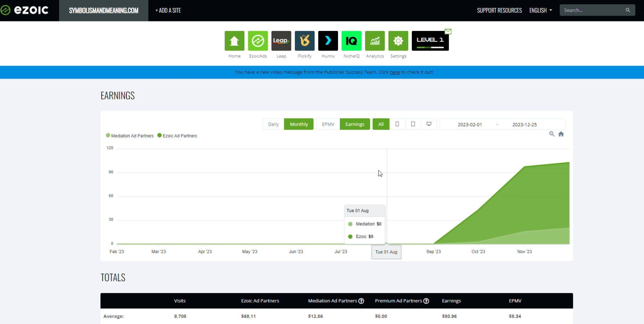
Task: Open the Humix icon
Action: (328, 41)
